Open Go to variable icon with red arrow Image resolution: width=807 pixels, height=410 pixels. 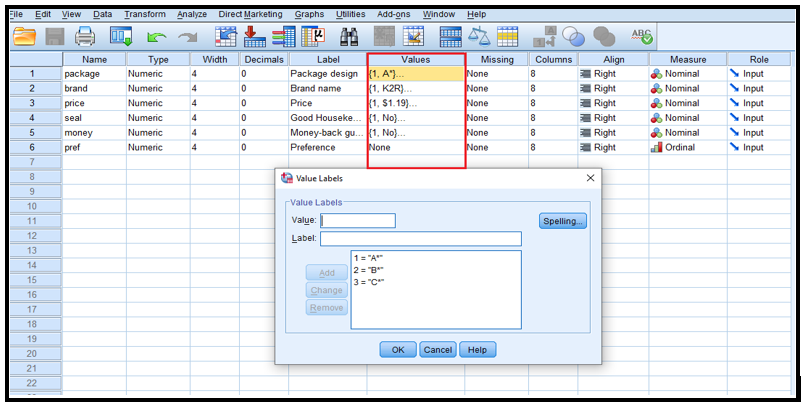tap(254, 37)
